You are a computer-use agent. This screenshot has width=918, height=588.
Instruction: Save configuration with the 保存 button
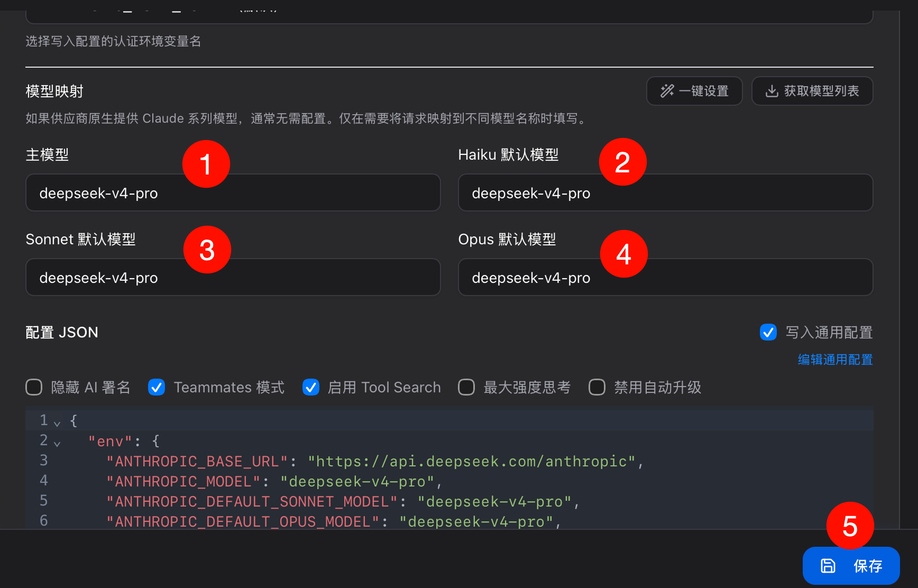[851, 566]
